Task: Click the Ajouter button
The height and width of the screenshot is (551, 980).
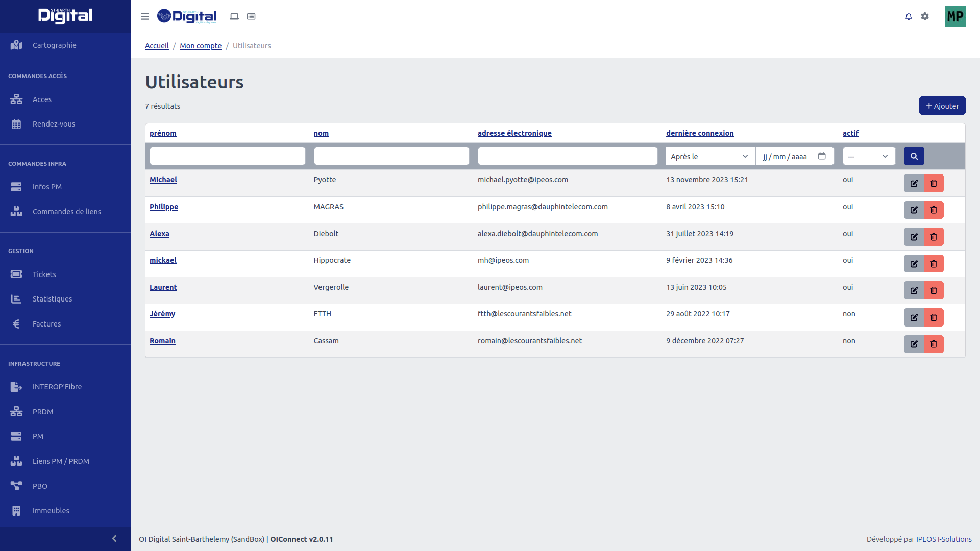Action: click(942, 106)
